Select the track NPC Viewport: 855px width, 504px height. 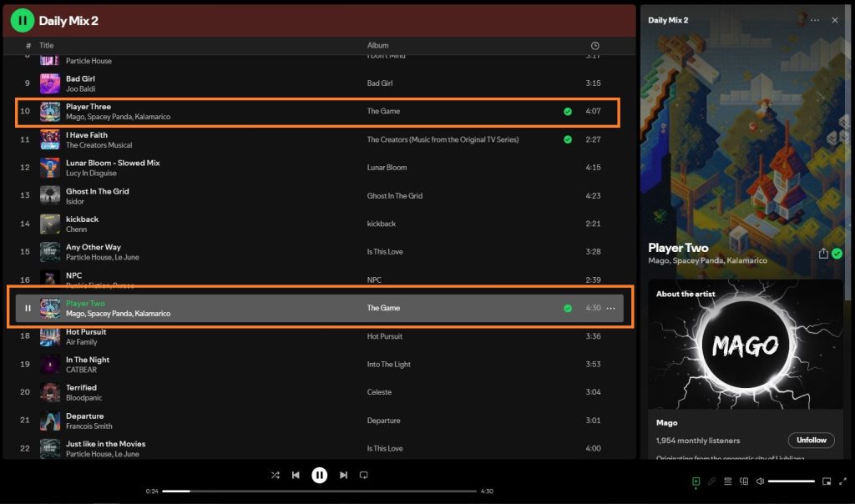coord(73,275)
